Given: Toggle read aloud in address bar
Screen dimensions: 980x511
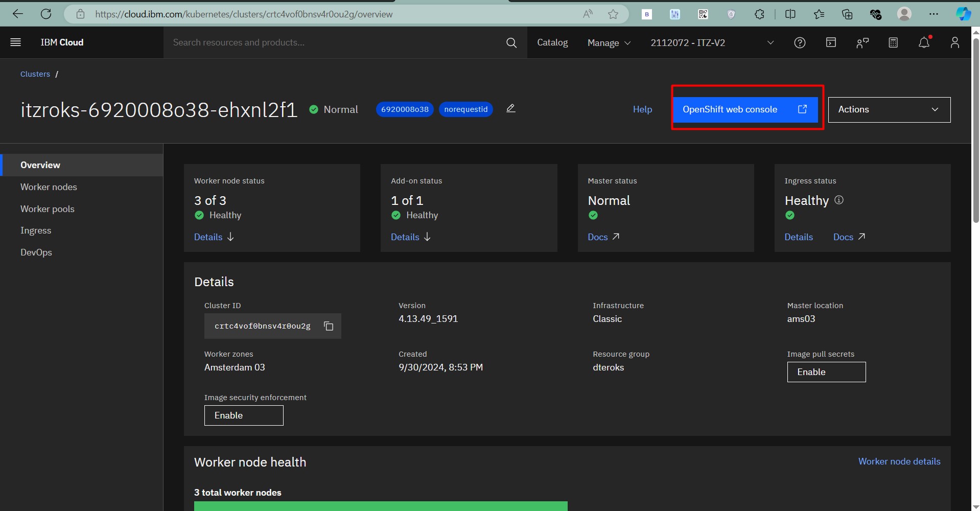Looking at the screenshot, I should [x=588, y=14].
